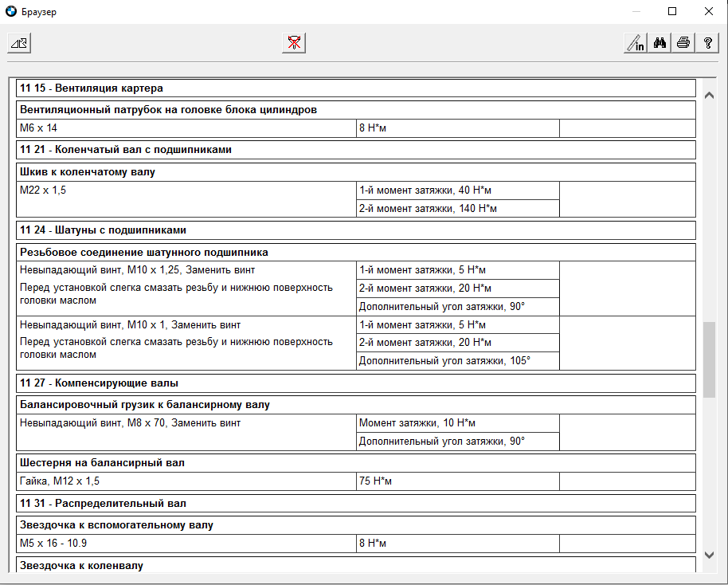Maximize the Браузер window

click(672, 12)
